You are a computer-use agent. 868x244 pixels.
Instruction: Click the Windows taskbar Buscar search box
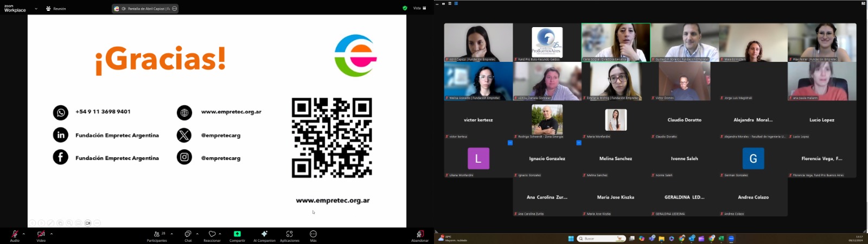point(601,239)
